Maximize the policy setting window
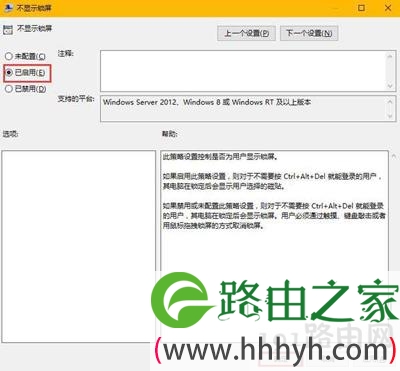 [x=361, y=8]
